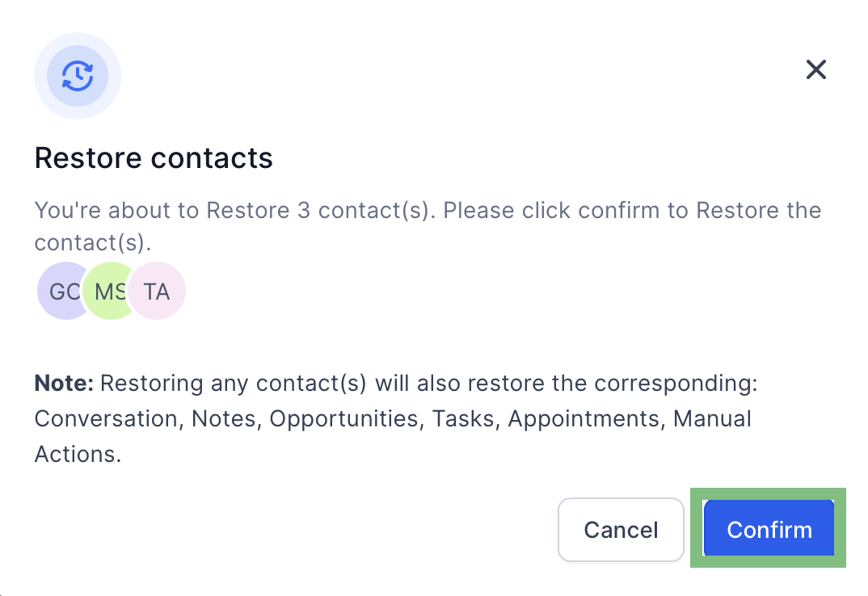Screen dimensions: 868x596
Task: Select the TA contact avatar
Action: (x=157, y=291)
